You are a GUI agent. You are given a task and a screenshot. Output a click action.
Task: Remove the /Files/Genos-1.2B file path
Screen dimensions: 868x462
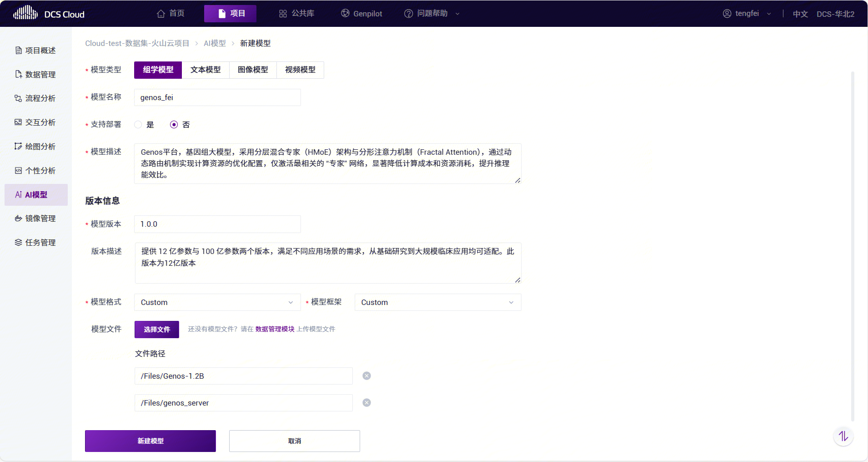366,376
